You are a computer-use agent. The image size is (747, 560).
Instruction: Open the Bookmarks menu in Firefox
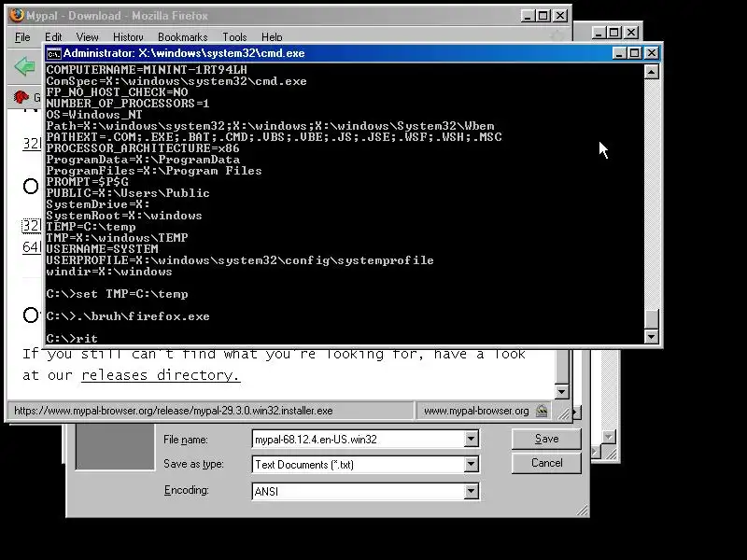(x=182, y=37)
